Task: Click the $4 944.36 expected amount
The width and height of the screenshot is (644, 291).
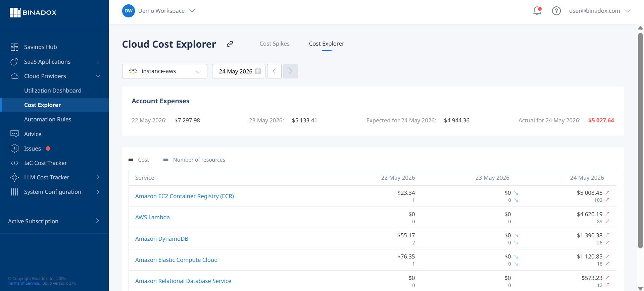Action: point(457,120)
